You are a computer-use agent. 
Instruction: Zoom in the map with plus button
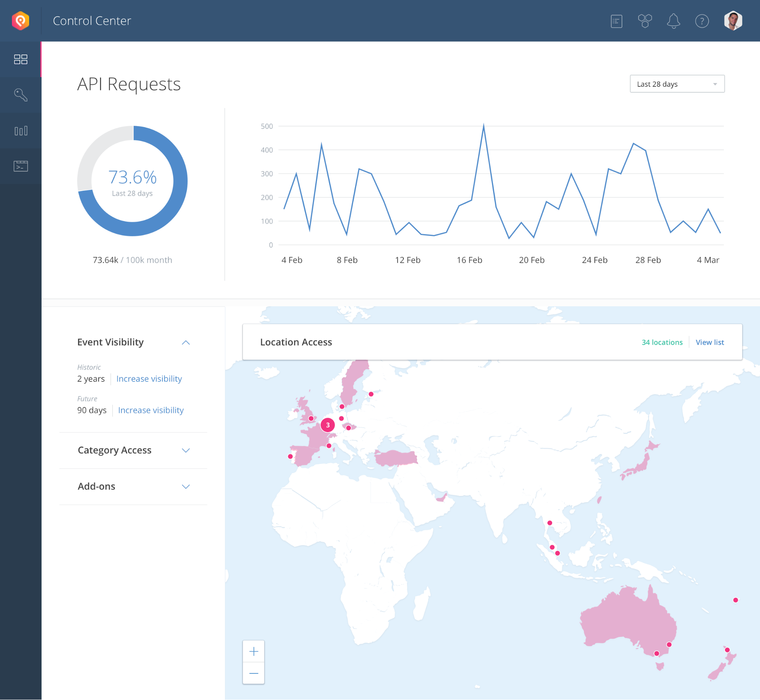click(254, 652)
